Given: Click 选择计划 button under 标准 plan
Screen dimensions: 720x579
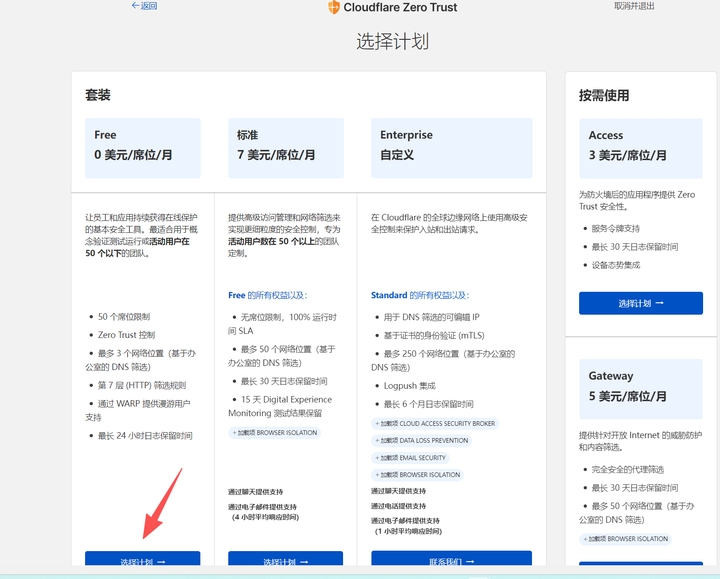Looking at the screenshot, I should pyautogui.click(x=285, y=562).
